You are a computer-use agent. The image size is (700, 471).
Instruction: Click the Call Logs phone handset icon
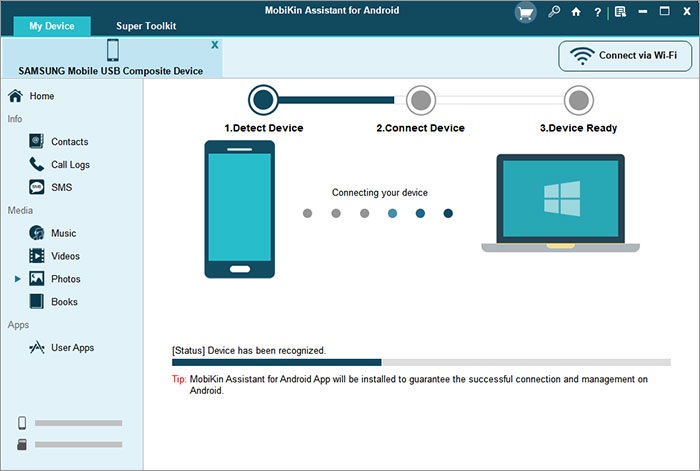click(x=37, y=164)
